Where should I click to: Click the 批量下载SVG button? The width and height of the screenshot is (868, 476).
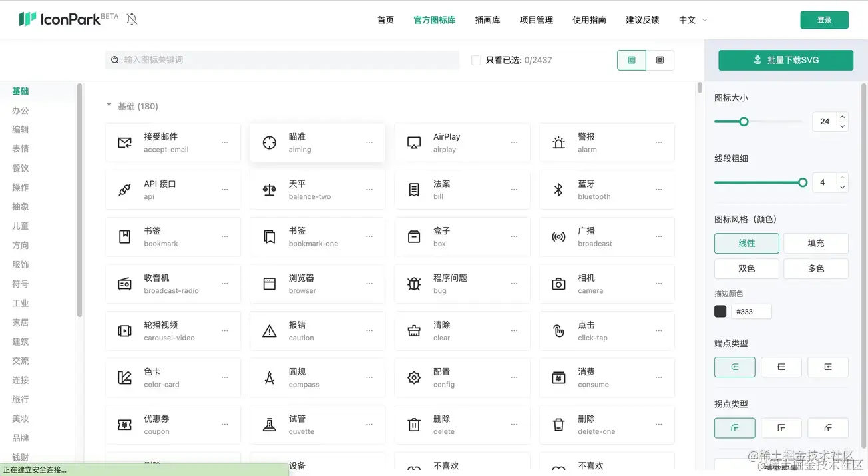pyautogui.click(x=785, y=60)
